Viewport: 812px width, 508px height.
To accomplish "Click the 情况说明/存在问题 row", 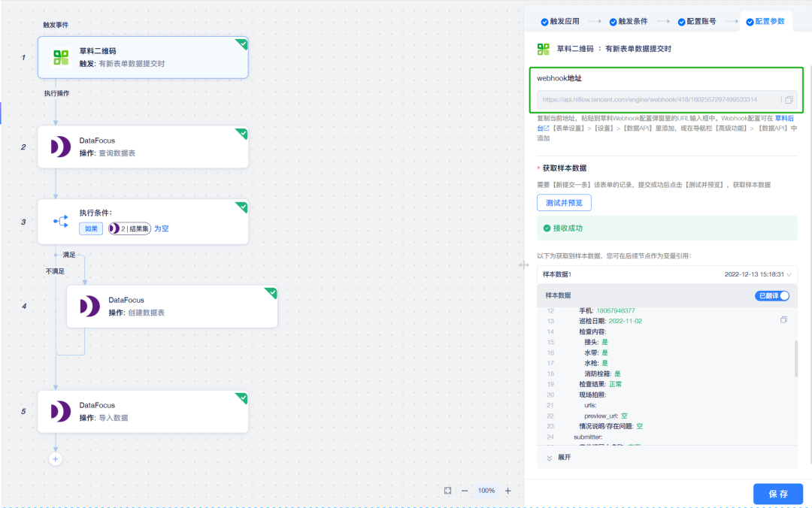I will pos(611,426).
